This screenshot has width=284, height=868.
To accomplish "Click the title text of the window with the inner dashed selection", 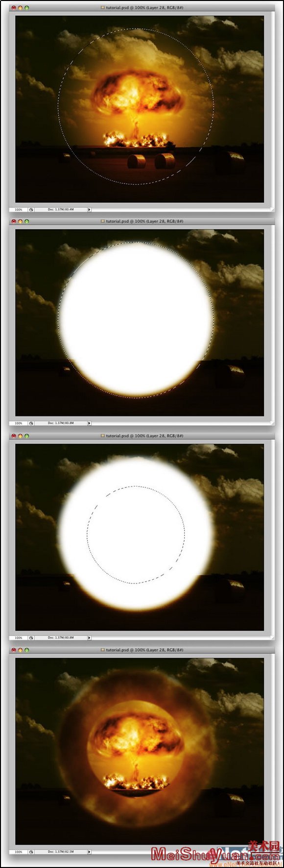I will pyautogui.click(x=145, y=435).
